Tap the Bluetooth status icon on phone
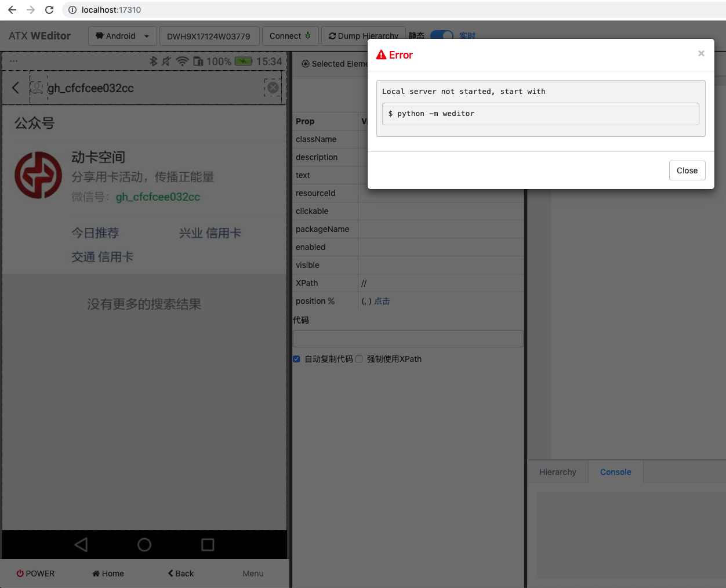 pos(154,61)
